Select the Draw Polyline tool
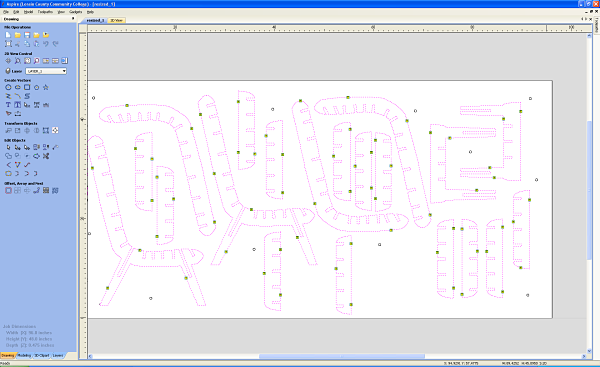Image resolution: width=600 pixels, height=367 pixels. point(8,96)
